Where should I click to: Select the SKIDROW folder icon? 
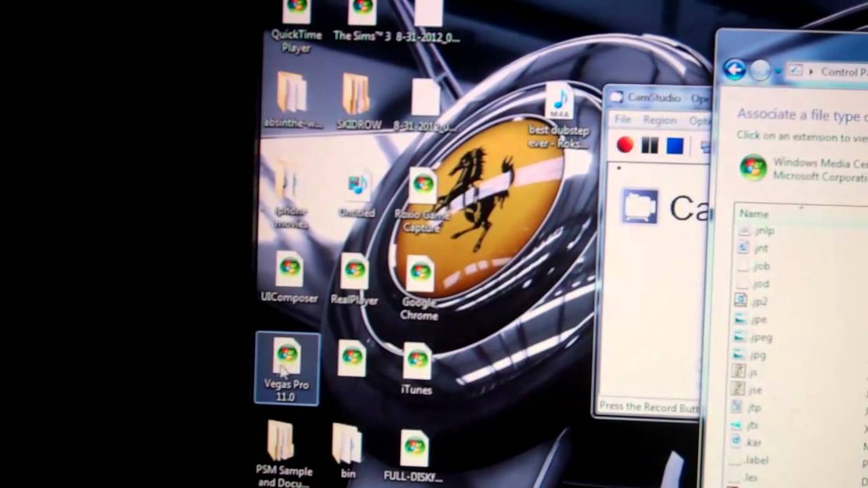[x=359, y=102]
